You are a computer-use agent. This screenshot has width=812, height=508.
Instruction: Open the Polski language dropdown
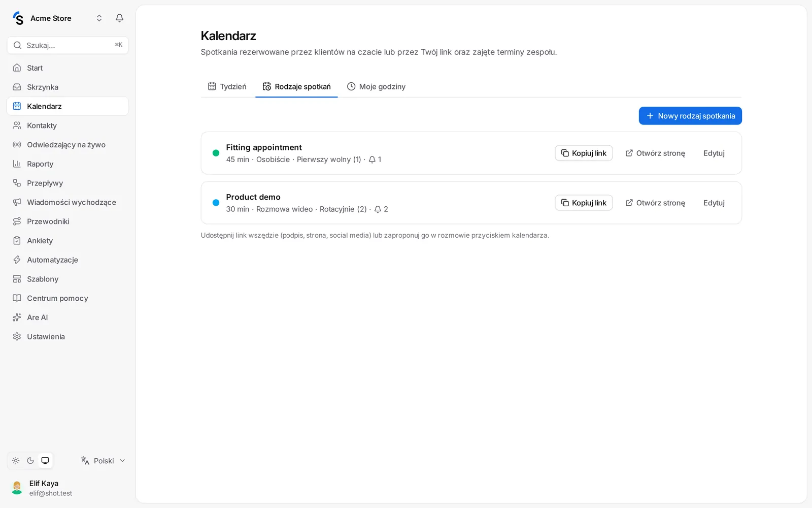click(x=103, y=461)
